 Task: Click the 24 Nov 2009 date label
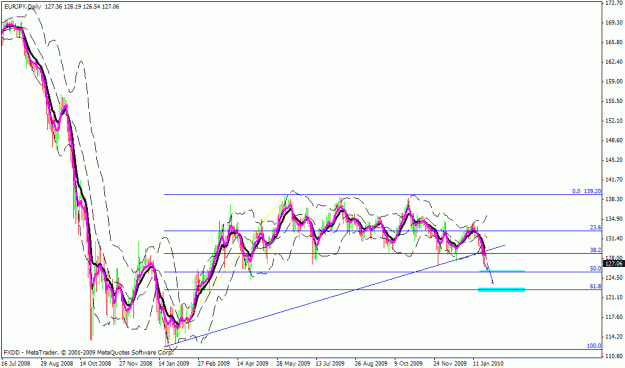[450, 364]
